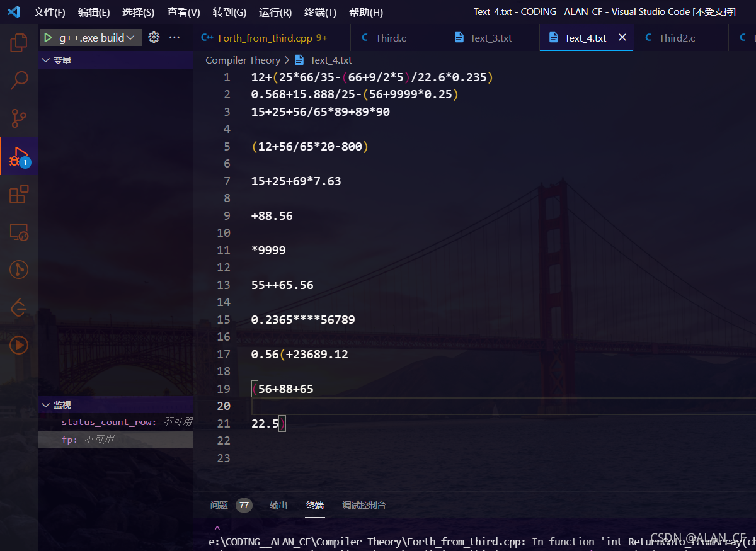Open the 转到(G) menu
This screenshot has width=756, height=551.
(229, 13)
